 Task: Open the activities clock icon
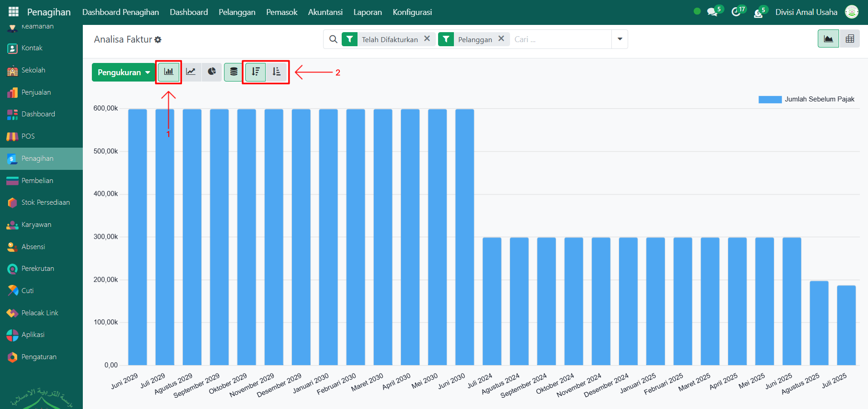coord(736,12)
